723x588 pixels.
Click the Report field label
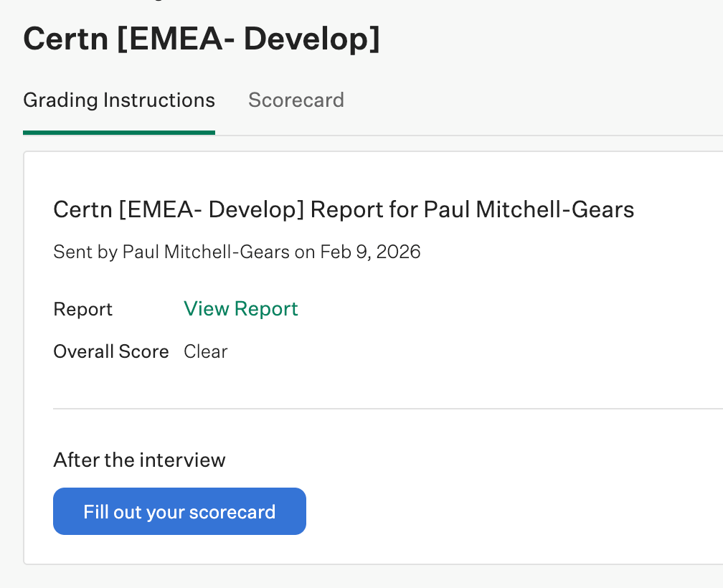click(83, 310)
